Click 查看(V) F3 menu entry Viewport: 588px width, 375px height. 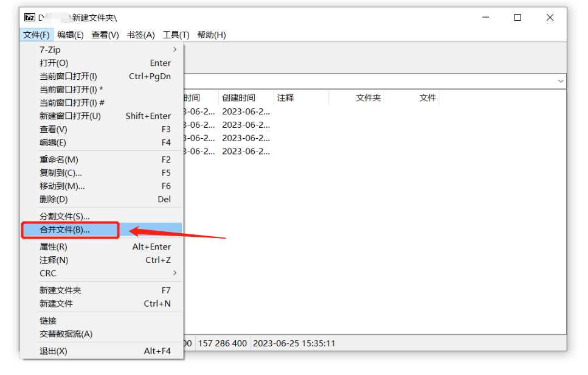102,129
